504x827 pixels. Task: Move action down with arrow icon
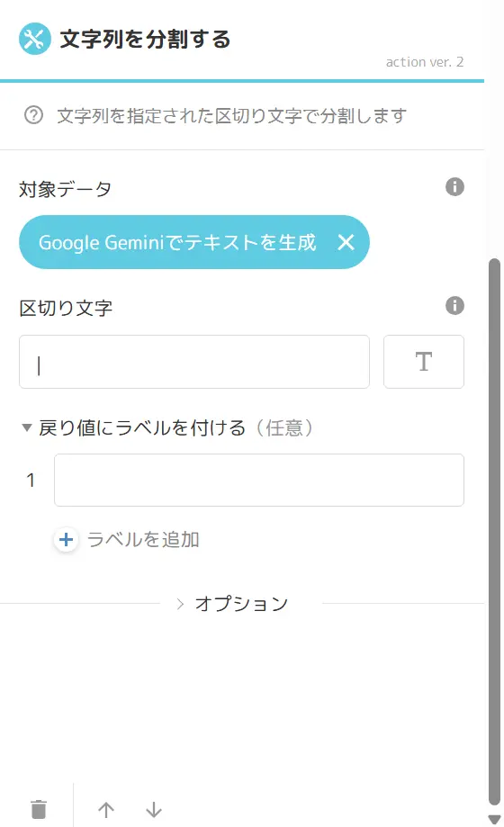(x=154, y=810)
